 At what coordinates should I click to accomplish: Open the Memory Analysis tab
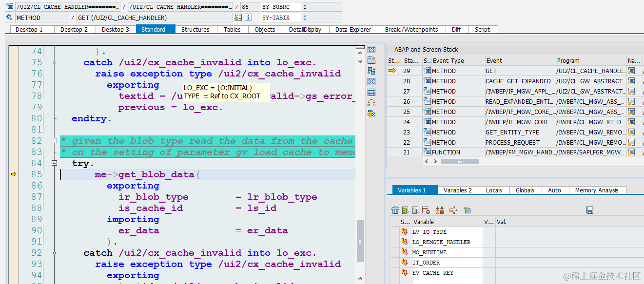[x=597, y=190]
